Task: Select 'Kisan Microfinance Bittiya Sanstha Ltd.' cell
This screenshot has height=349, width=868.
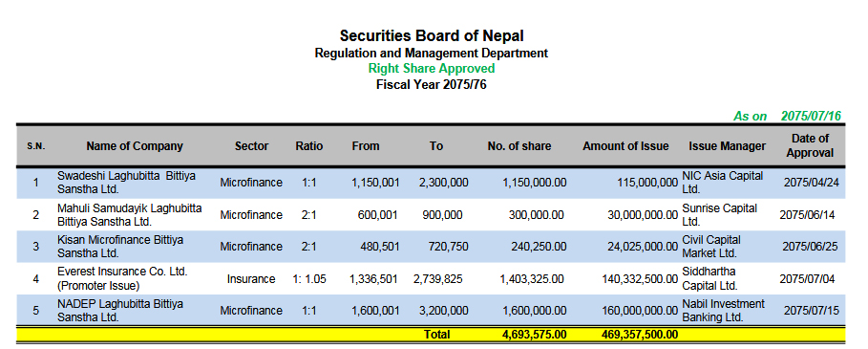Action: 120,247
